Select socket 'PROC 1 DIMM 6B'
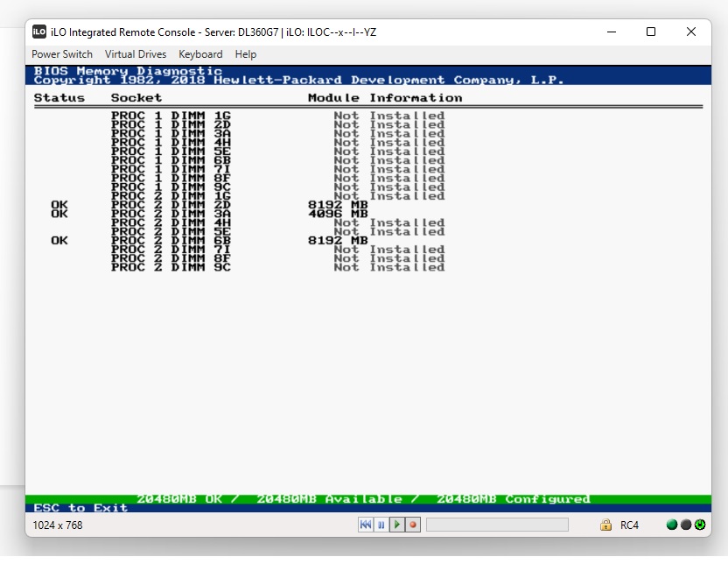Screen dimensions: 728x564 tap(171, 159)
